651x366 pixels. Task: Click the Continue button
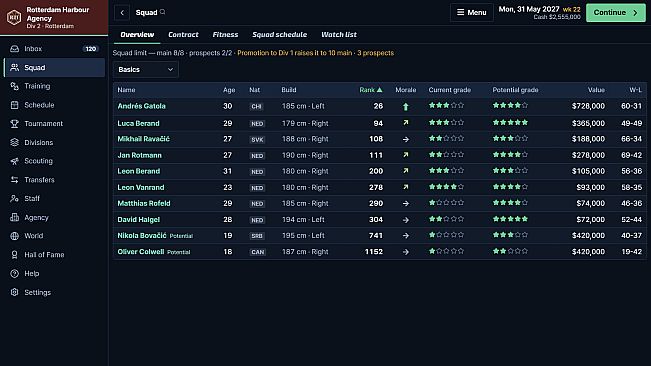(x=616, y=12)
